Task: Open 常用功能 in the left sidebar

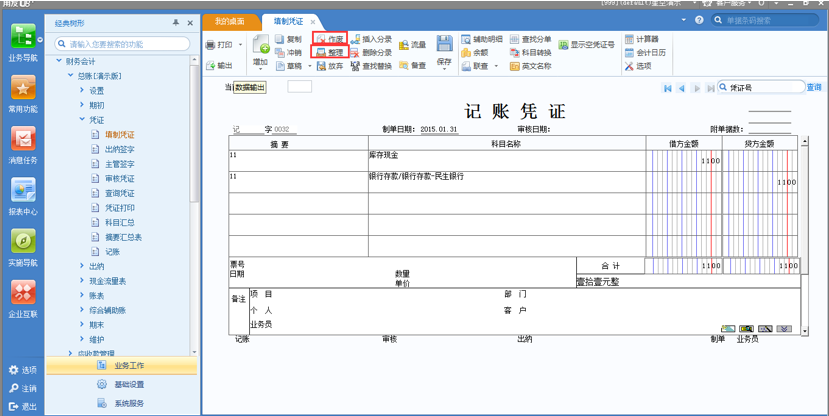Action: [23, 94]
